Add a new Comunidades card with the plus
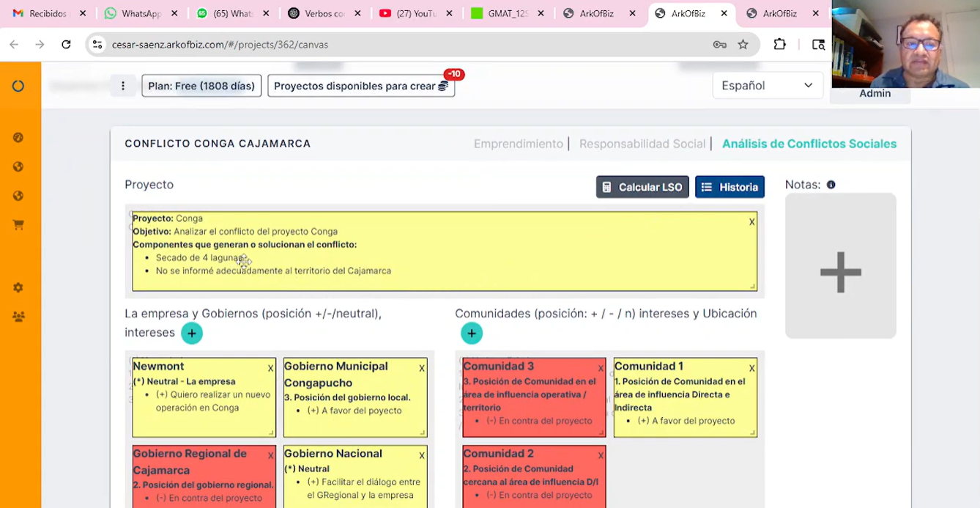 (472, 334)
